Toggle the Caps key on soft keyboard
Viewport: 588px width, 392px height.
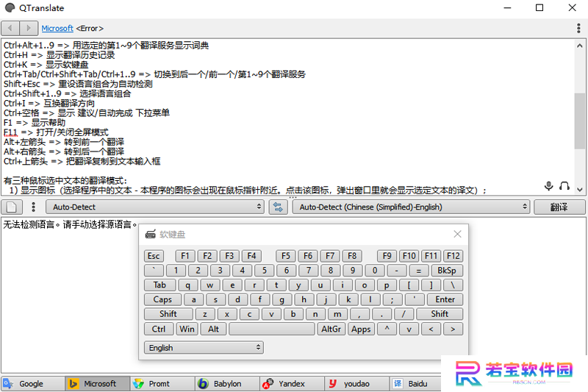click(162, 299)
